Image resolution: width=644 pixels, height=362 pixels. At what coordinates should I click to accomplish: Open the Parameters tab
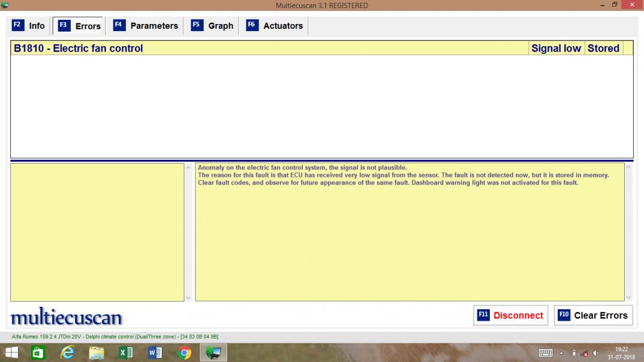pyautogui.click(x=146, y=26)
